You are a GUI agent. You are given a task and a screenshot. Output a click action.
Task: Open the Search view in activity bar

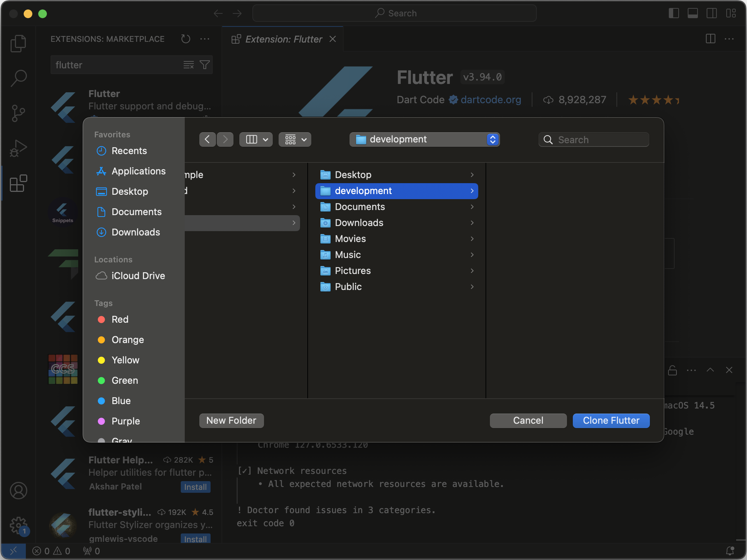tap(18, 78)
